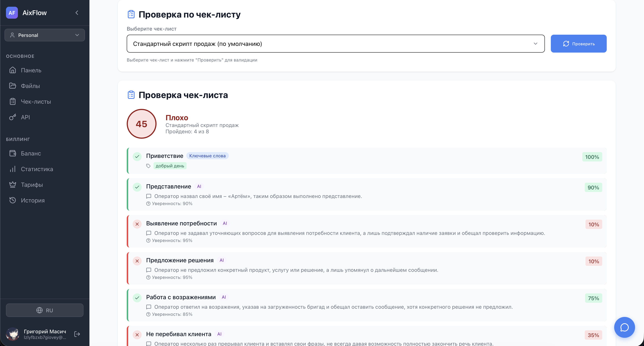Image resolution: width=644 pixels, height=346 pixels.
Task: Open the chat support bubble
Action: tap(624, 327)
